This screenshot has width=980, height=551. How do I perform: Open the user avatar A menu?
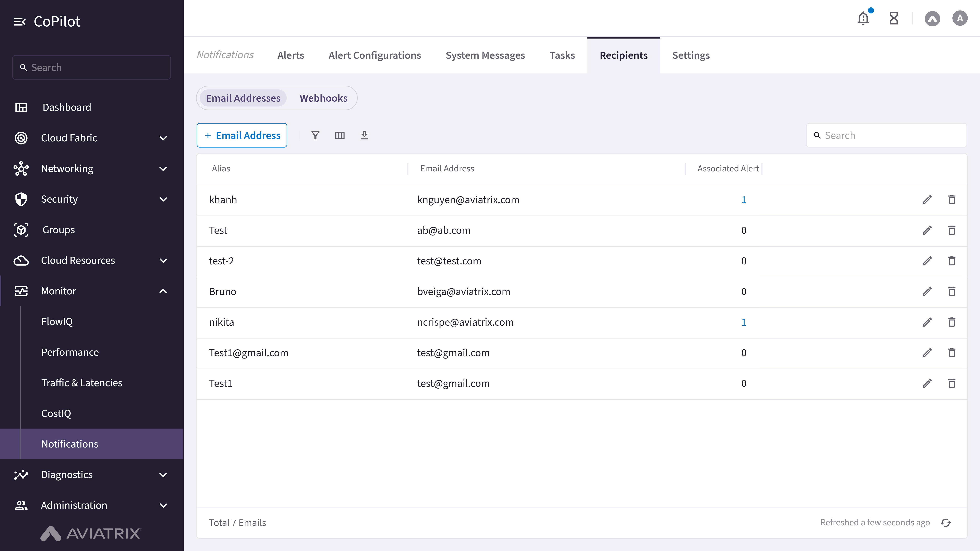960,18
